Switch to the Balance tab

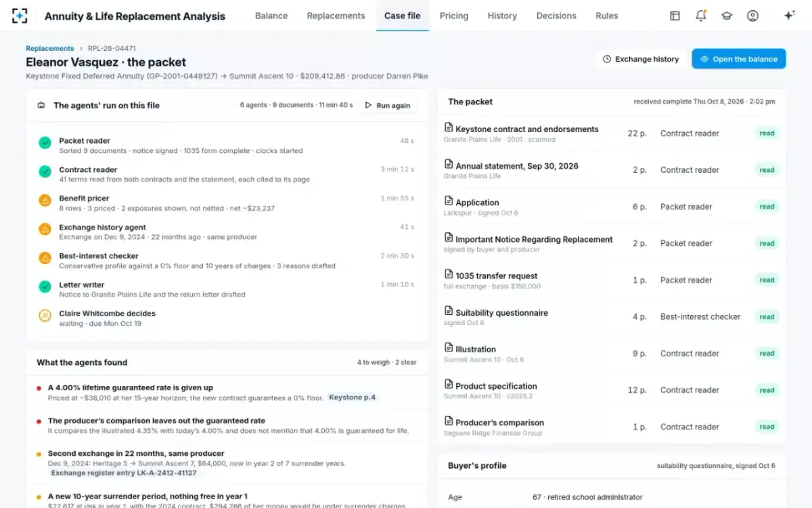point(271,16)
